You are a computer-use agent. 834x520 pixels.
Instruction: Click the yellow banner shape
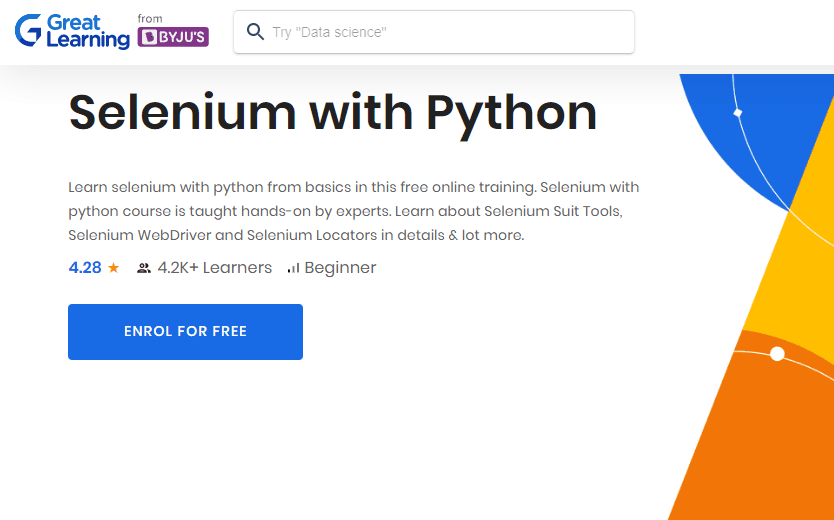pos(790,270)
